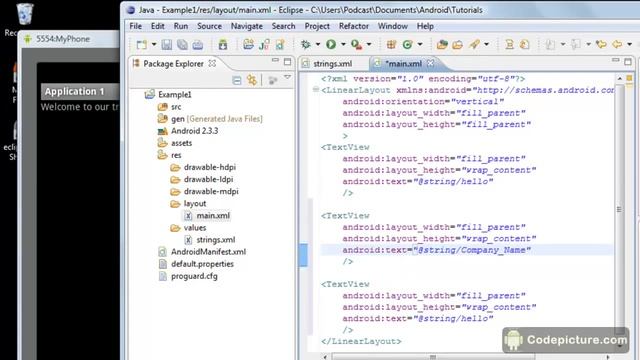Open the Debug dropdown arrow
Image resolution: width=640 pixels, height=360 pixels.
318,44
